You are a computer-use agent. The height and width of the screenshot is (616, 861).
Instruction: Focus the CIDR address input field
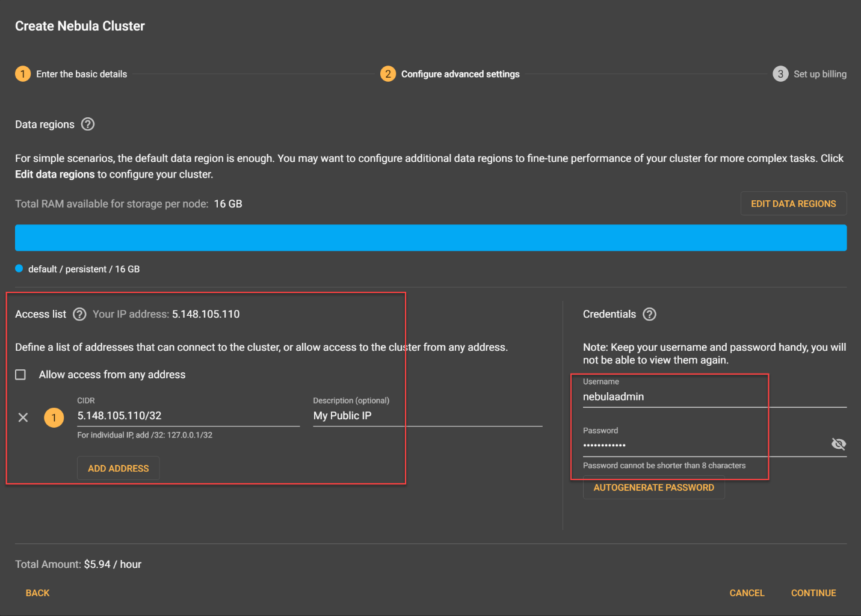click(188, 416)
